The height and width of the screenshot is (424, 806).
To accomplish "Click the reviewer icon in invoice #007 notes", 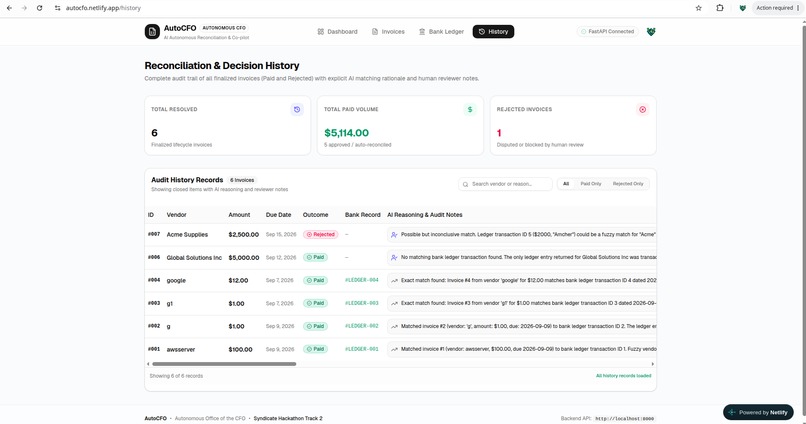I will (x=394, y=235).
